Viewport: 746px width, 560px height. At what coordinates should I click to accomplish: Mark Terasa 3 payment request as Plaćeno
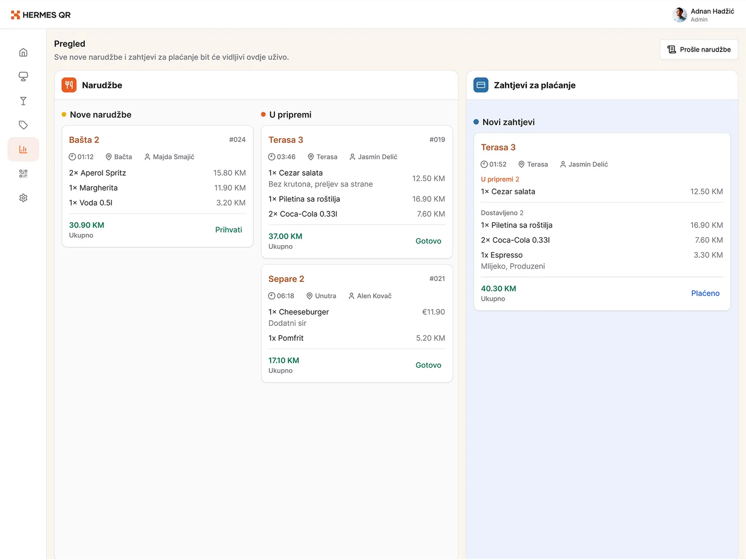click(705, 293)
